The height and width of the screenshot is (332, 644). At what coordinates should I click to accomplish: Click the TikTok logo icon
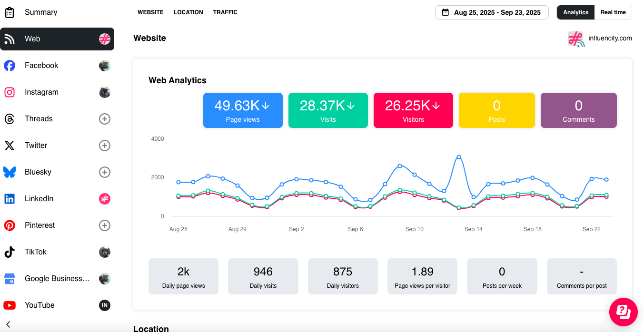pyautogui.click(x=10, y=252)
